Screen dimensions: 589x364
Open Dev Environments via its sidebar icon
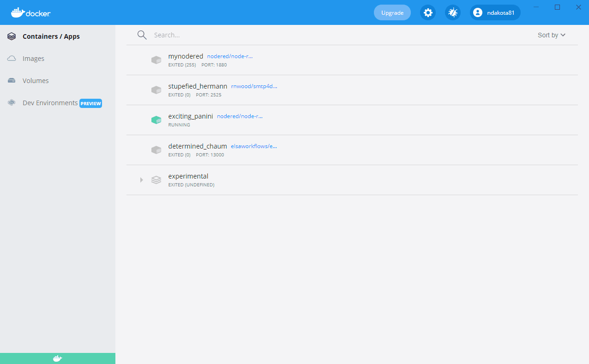coord(12,102)
